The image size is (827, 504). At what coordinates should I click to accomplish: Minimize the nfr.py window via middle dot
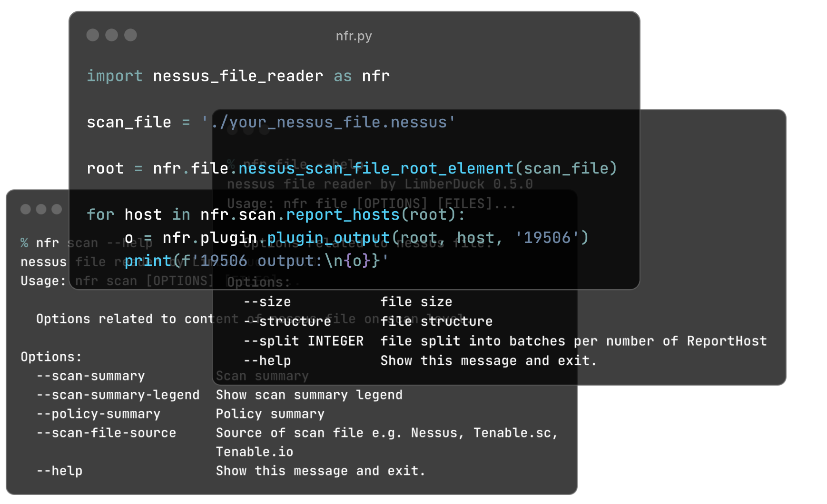(112, 35)
